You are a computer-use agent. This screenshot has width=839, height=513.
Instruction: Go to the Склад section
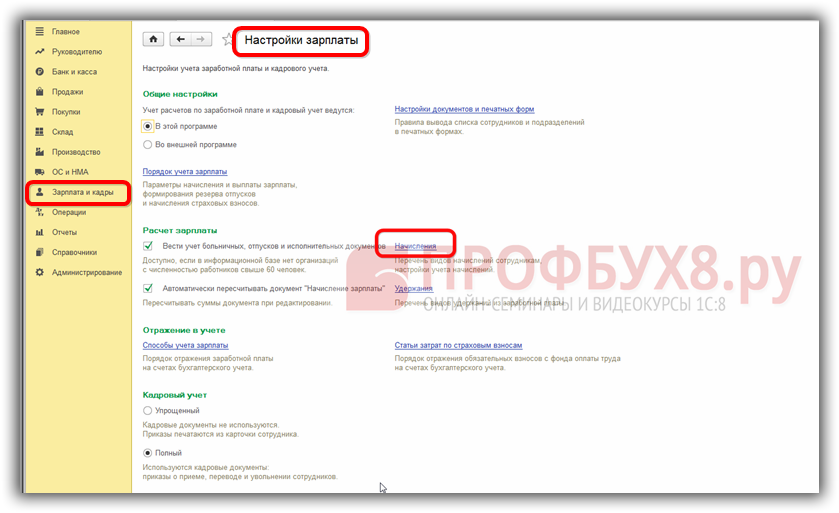62,132
